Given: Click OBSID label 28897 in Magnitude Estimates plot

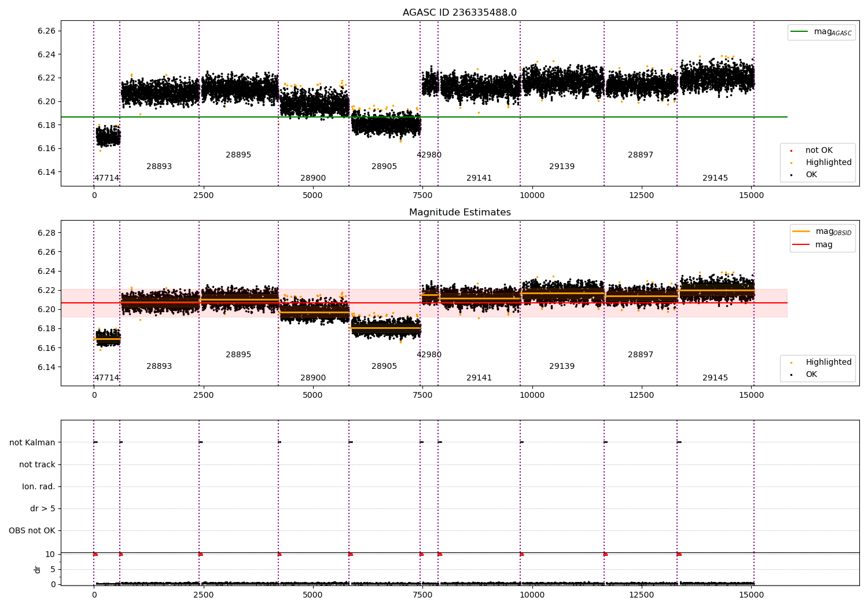Looking at the screenshot, I should point(641,355).
